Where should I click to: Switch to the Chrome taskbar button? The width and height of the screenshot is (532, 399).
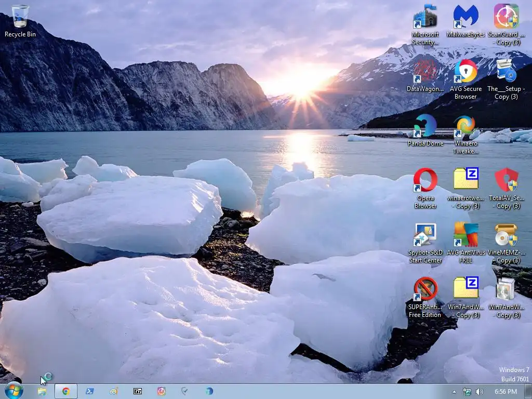pos(66,392)
